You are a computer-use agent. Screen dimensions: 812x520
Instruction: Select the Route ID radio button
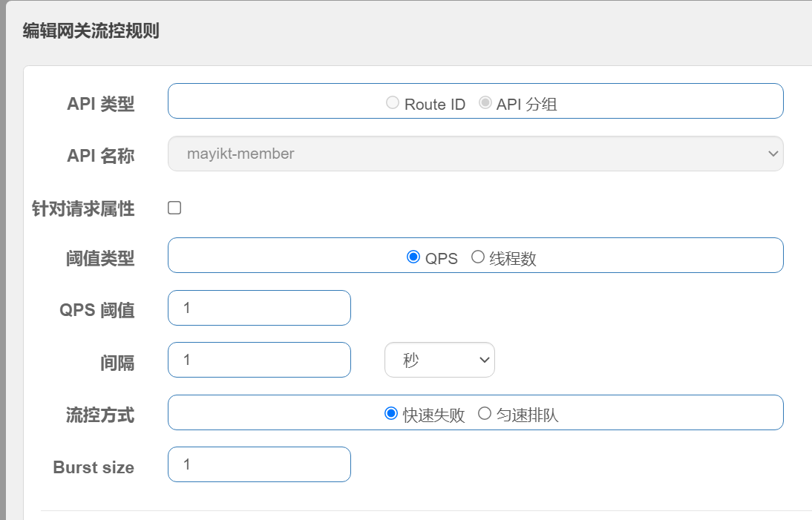point(393,103)
